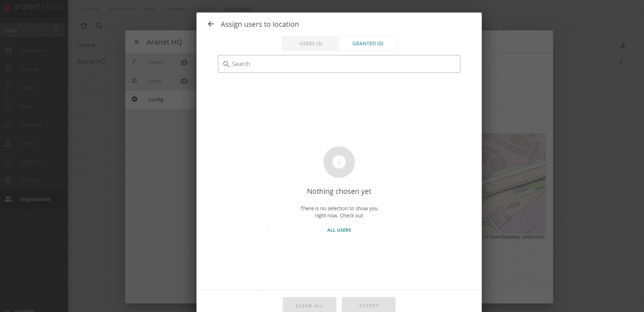The width and height of the screenshot is (644, 312).
Task: Expand the Testa organization dropdown
Action: [32, 30]
